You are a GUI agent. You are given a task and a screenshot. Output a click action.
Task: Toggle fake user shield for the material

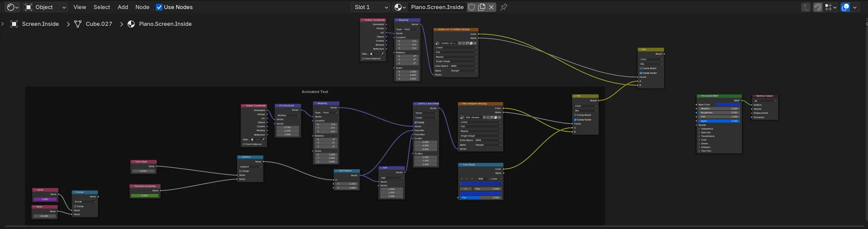[472, 7]
